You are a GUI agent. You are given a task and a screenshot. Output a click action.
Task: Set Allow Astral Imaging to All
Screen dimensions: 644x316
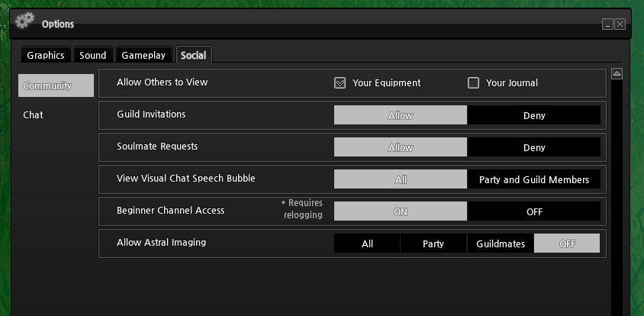367,243
